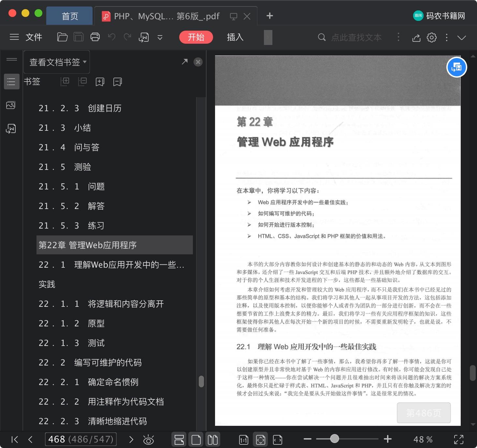Click the open folder icon
The height and width of the screenshot is (448, 477).
[x=62, y=37]
